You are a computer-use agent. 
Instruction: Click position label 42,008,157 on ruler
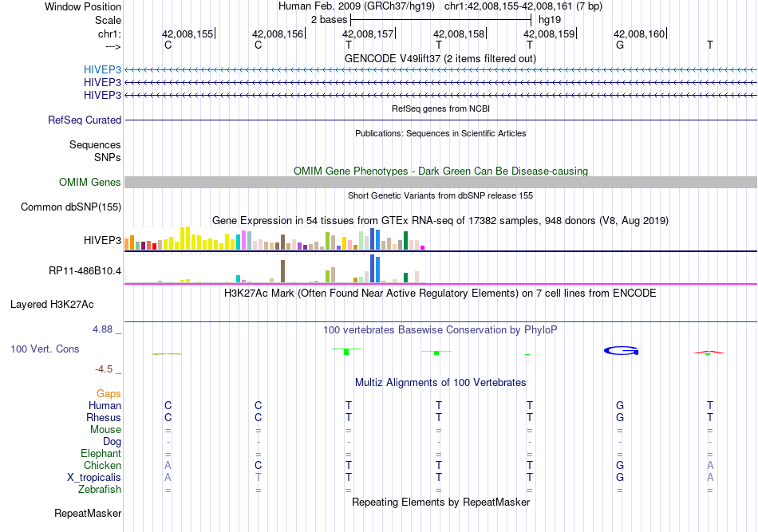tap(368, 33)
